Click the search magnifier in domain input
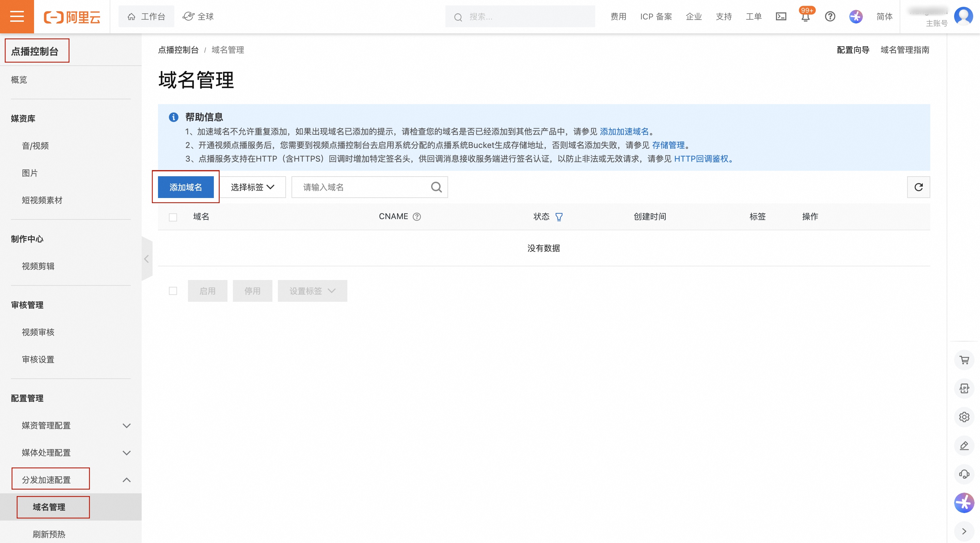Image resolution: width=980 pixels, height=543 pixels. (x=436, y=187)
